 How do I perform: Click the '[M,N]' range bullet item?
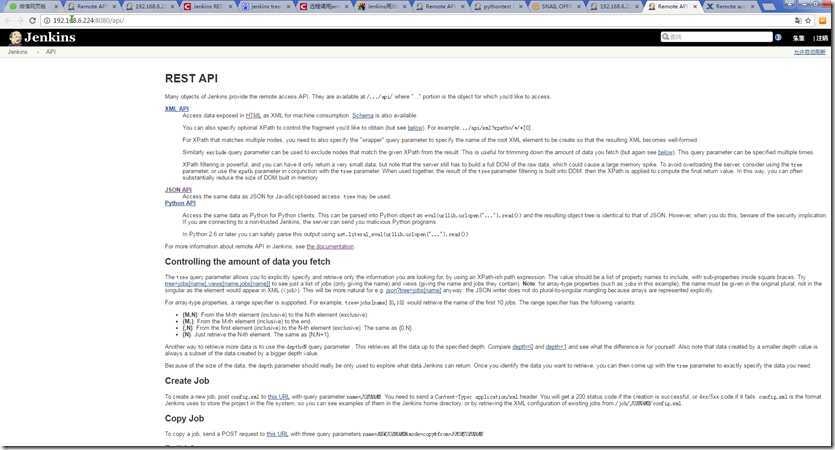275,315
